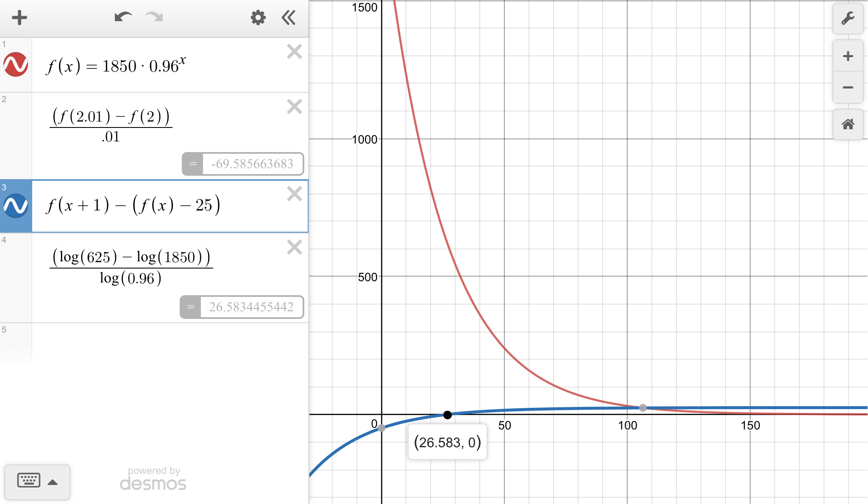Open the keyboard keypad button
The height and width of the screenshot is (504, 868).
[x=29, y=480]
